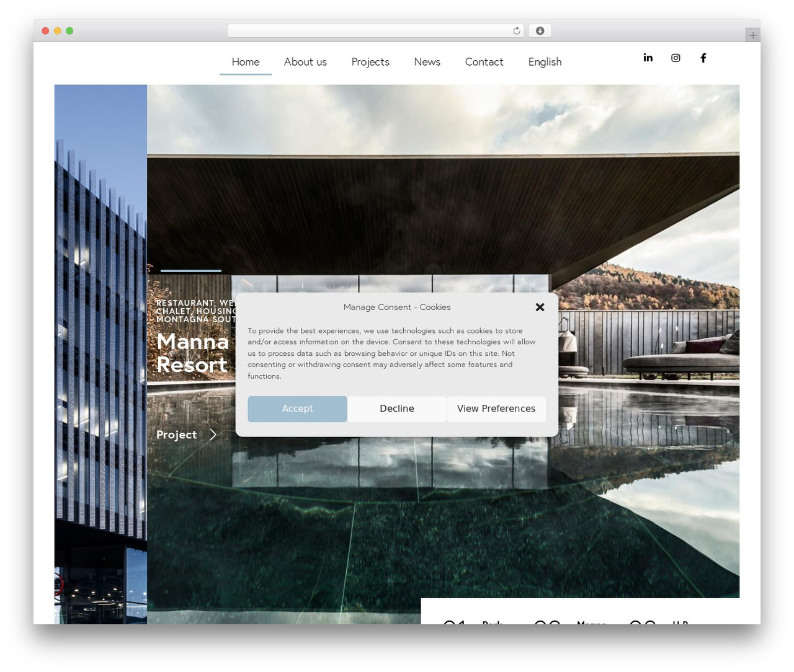The image size is (794, 672).
Task: Reload the page in the address bar
Action: click(x=517, y=31)
